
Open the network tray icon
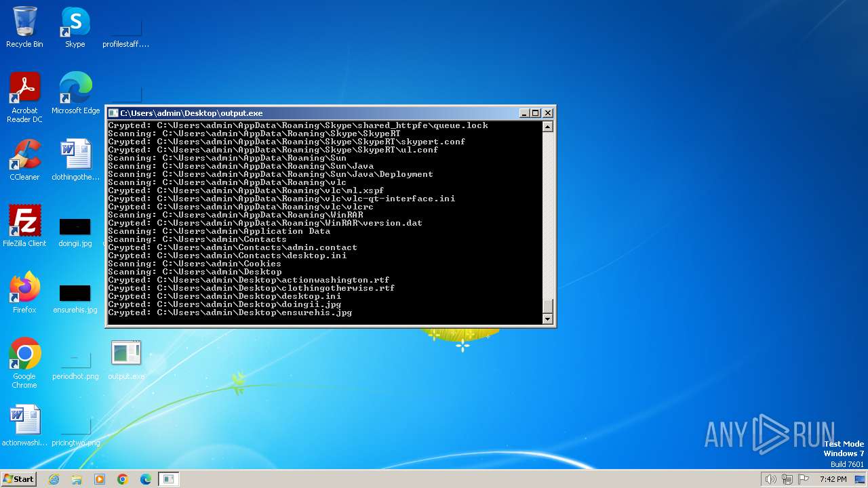(787, 479)
